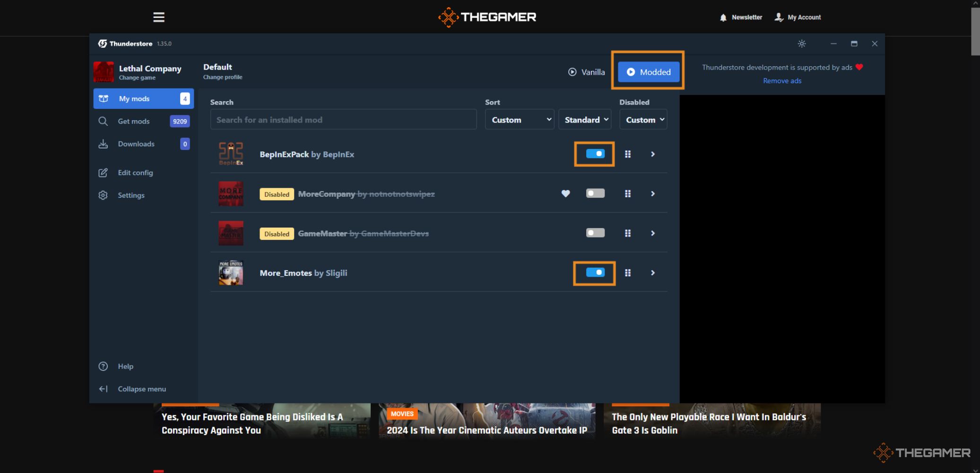Click the Get mods magnifier icon
The width and height of the screenshot is (980, 473).
coord(103,121)
